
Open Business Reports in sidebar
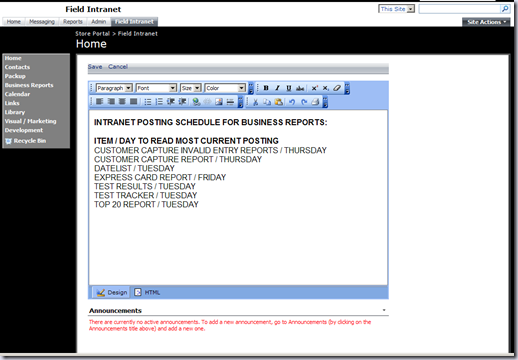(29, 85)
